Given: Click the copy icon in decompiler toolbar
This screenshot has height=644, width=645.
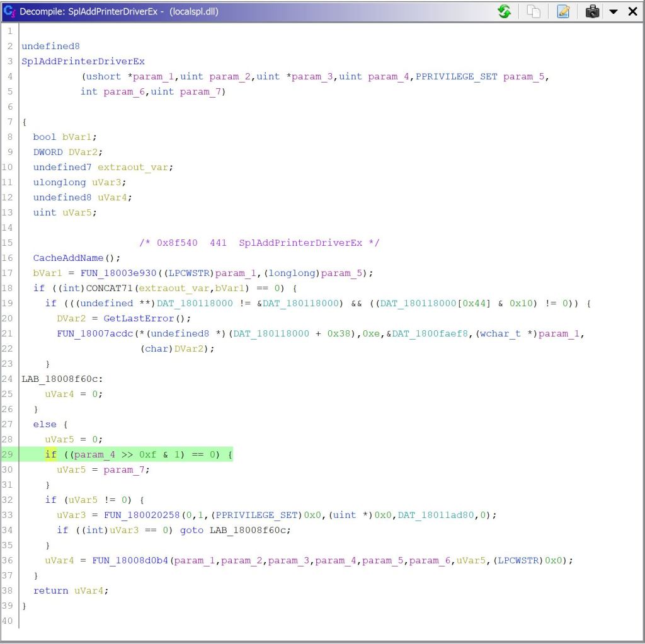Looking at the screenshot, I should pos(534,11).
